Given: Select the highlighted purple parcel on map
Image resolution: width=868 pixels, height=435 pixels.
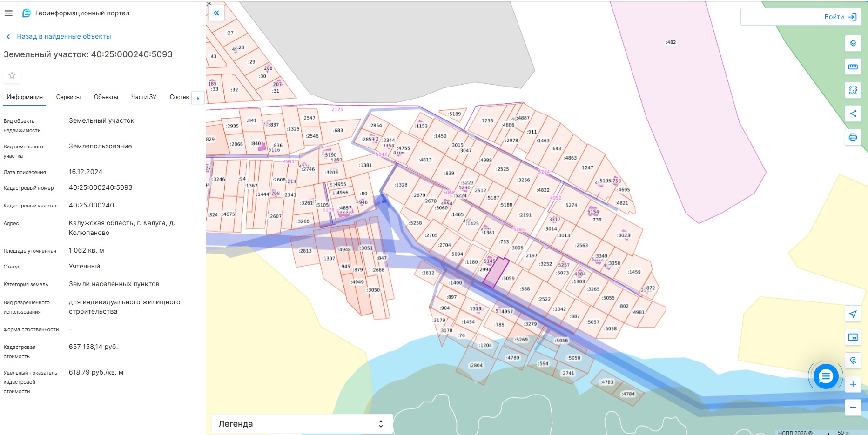Looking at the screenshot, I should [495, 272].
